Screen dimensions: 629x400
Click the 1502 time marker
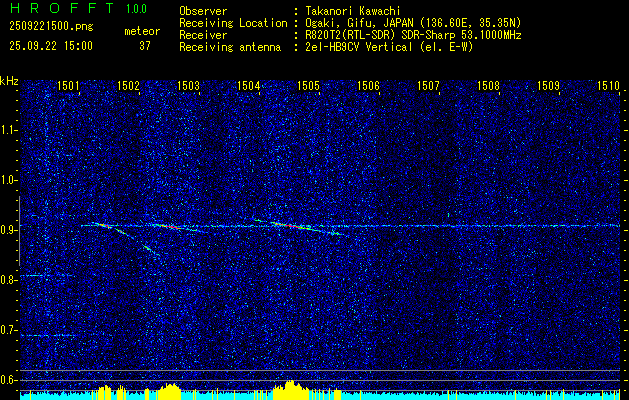click(128, 85)
